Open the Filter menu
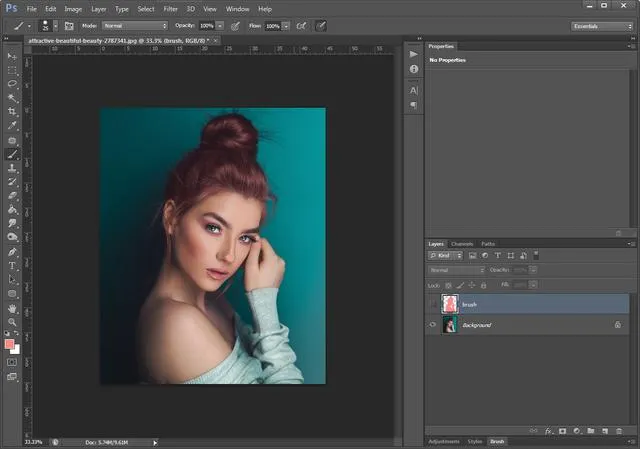 170,9
